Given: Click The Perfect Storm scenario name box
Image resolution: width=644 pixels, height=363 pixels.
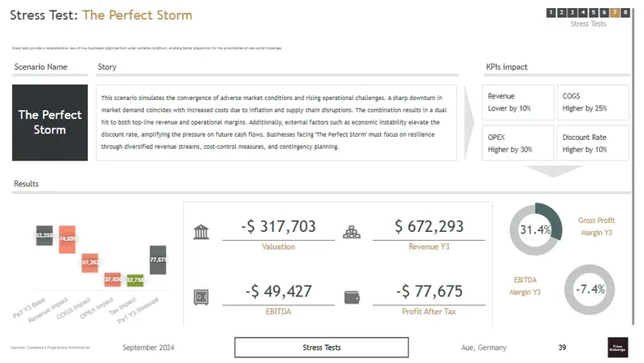Looking at the screenshot, I should click(x=50, y=122).
